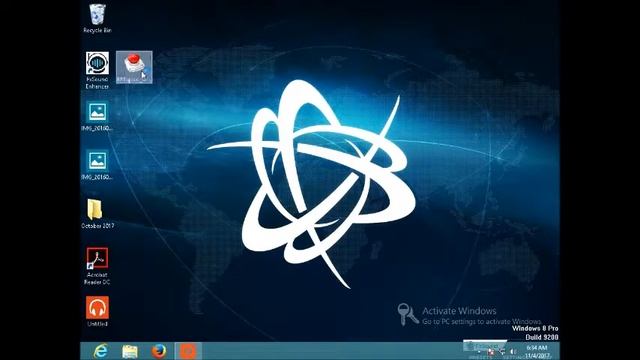Screen dimensions: 640x360
Task: Select the orange headphones Untitled icon
Action: coord(97,311)
